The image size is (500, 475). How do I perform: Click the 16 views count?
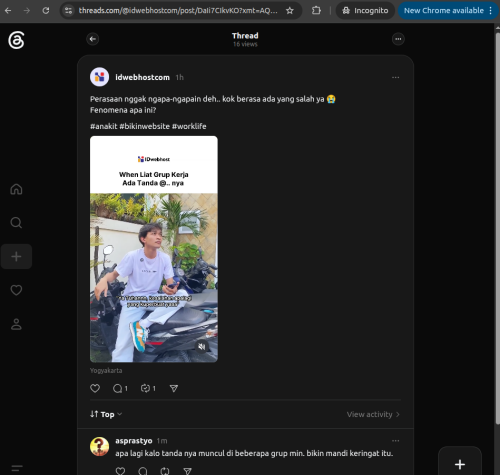click(245, 44)
